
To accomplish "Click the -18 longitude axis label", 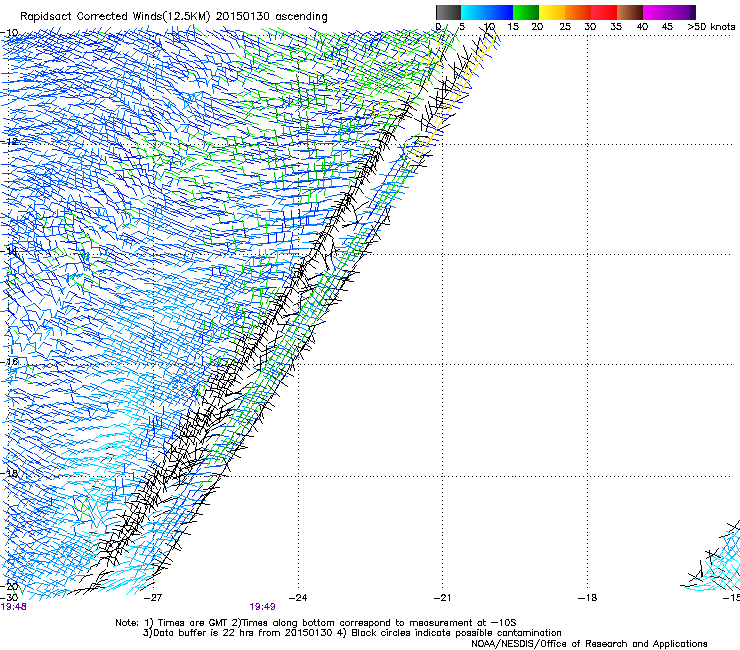I will tap(587, 598).
